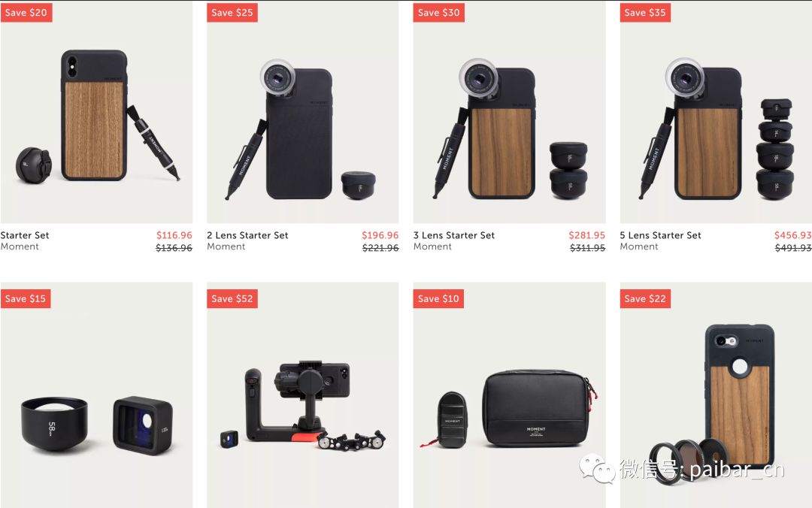The width and height of the screenshot is (812, 508).
Task: Click the 3 Lens Starter Set title
Action: [x=454, y=235]
